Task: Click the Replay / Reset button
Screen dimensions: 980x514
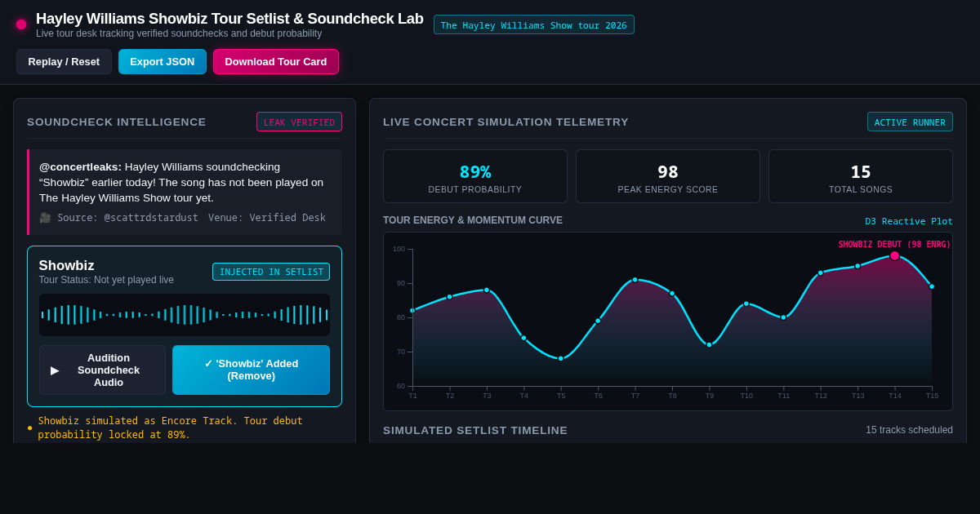Action: (64, 62)
